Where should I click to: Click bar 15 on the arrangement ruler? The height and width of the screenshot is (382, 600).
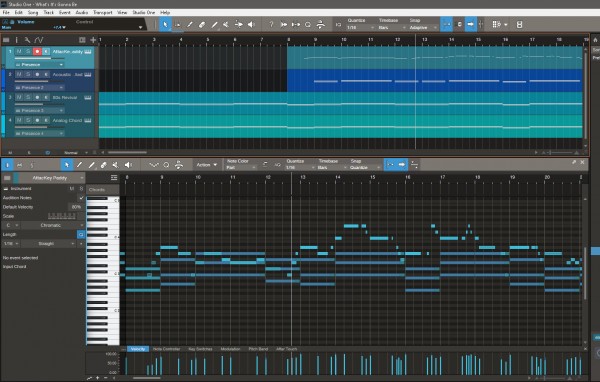coord(478,39)
